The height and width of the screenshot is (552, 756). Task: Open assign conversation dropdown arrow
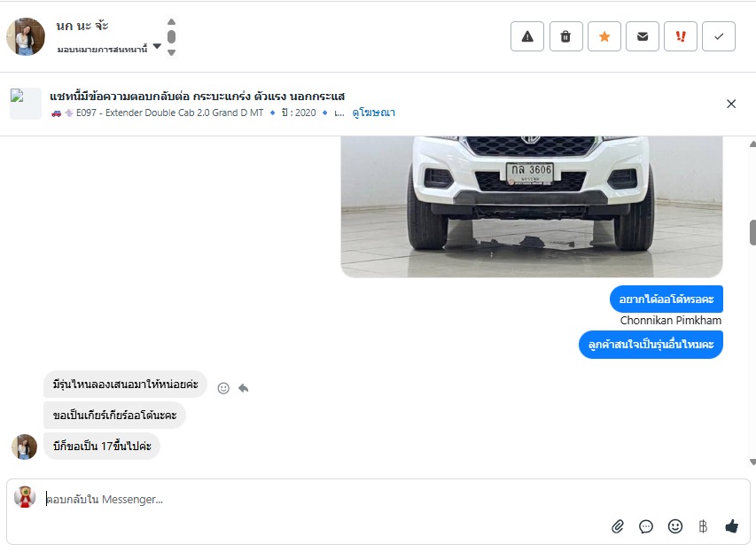coord(157,46)
